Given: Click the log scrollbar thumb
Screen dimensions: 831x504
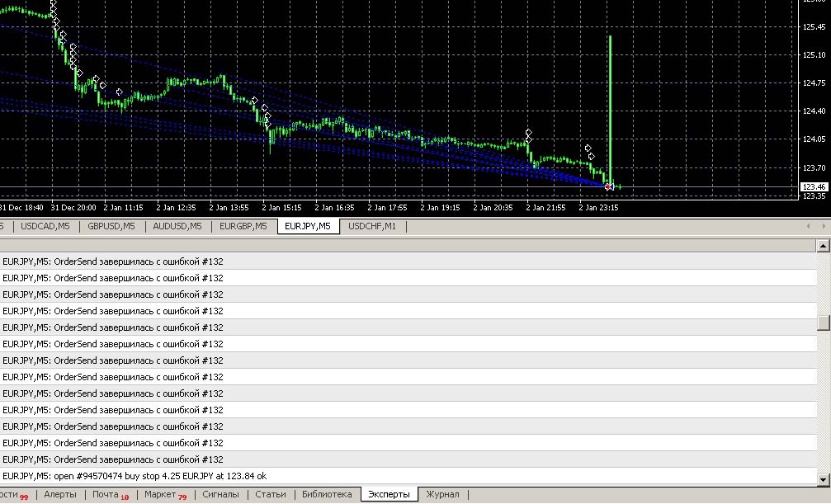Looking at the screenshot, I should [823, 323].
